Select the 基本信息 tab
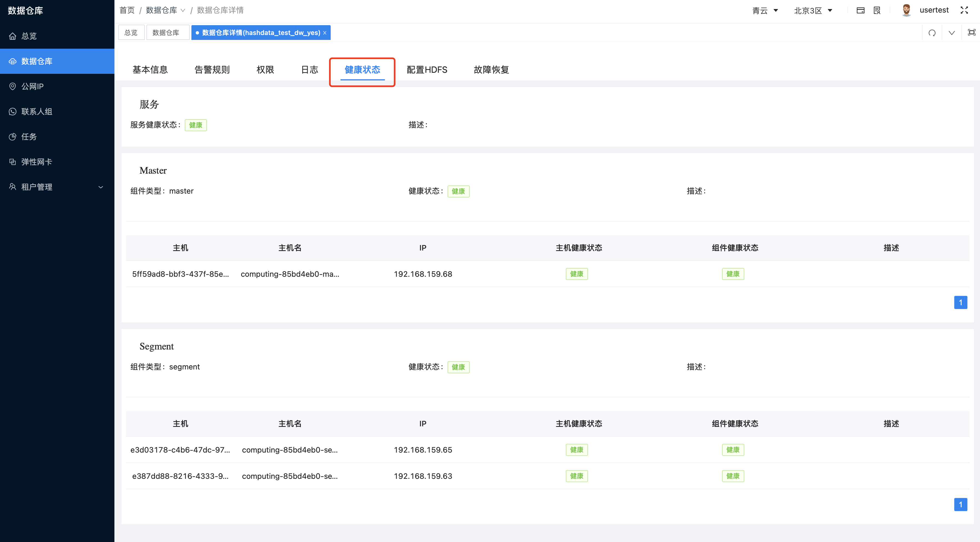 coord(150,69)
